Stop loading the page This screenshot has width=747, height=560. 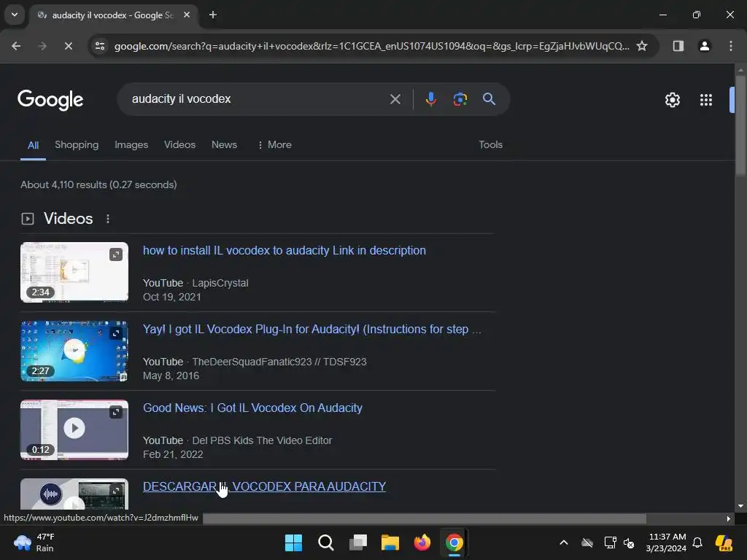(x=68, y=46)
